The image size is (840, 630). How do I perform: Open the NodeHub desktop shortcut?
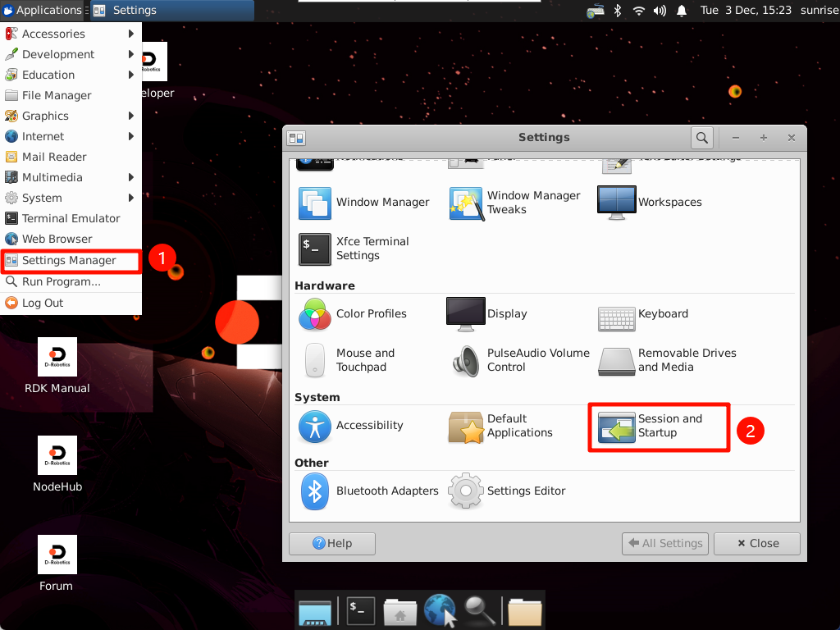57,464
